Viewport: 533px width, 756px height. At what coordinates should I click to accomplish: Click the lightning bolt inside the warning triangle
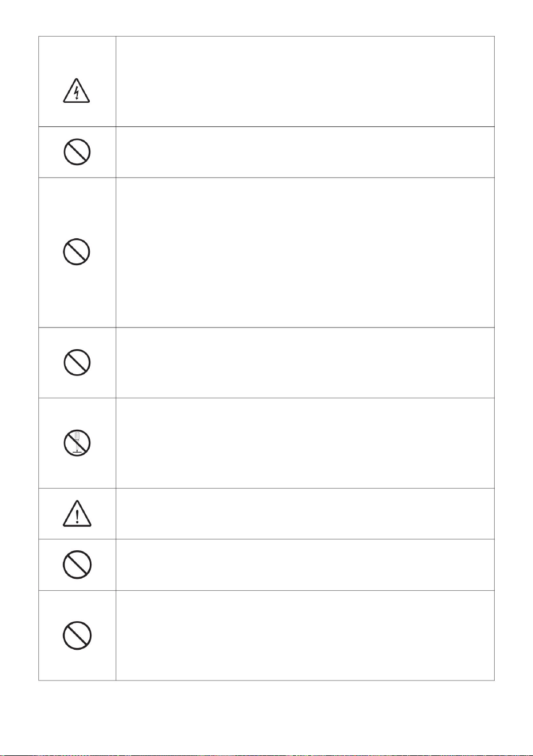[77, 93]
